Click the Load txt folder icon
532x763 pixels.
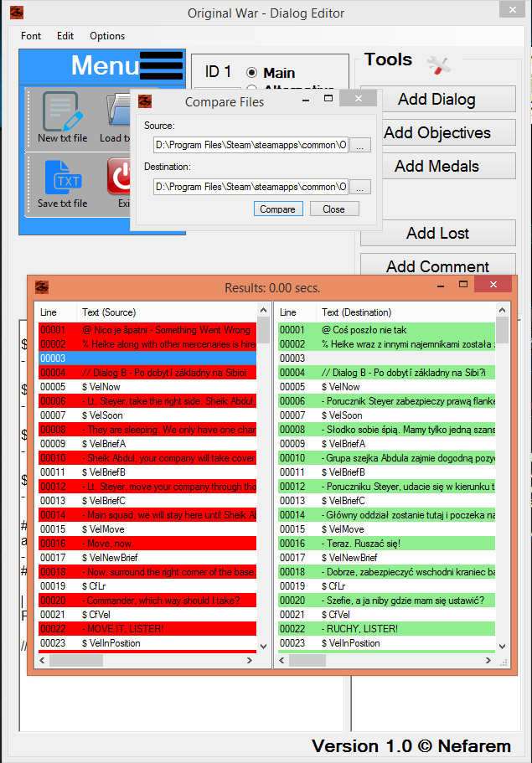point(118,111)
